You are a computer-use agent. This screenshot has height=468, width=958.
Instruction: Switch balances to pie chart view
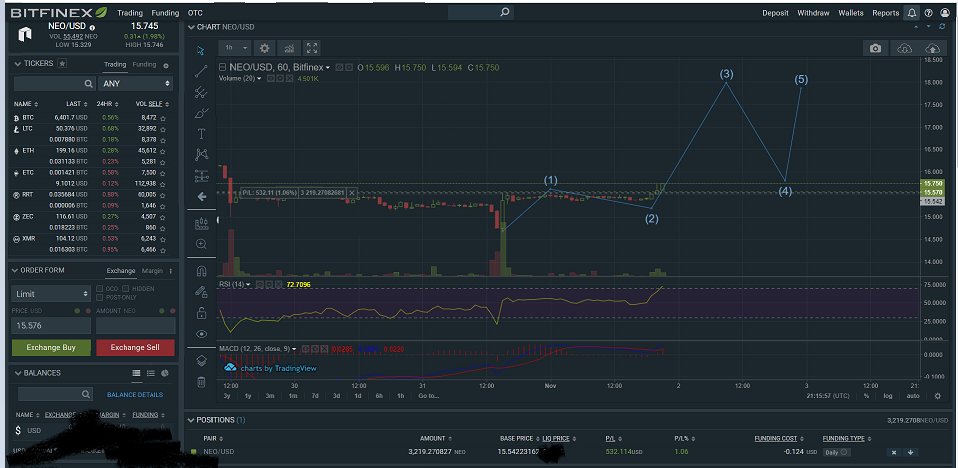coord(165,373)
